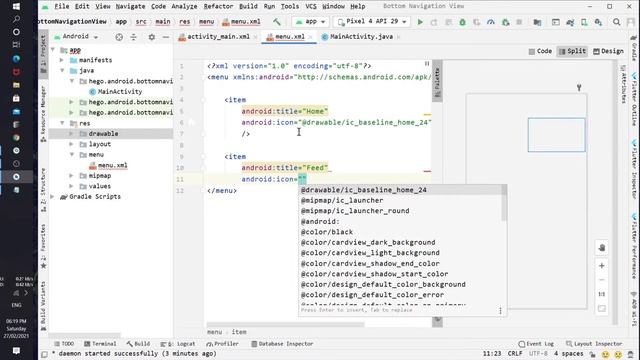Click editor horizontal scrollbar
Image resolution: width=640 pixels, height=360 pixels.
285,324
